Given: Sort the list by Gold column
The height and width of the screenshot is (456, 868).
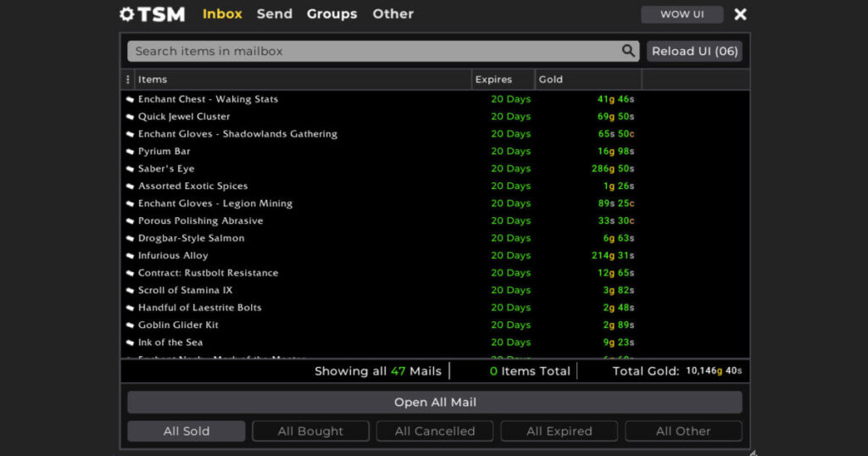Looking at the screenshot, I should [551, 80].
